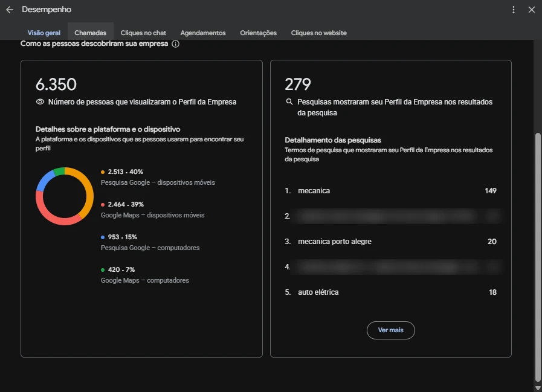Viewport: 542px width, 392px height.
Task: Click the 6.350 profile views total
Action: tap(56, 85)
